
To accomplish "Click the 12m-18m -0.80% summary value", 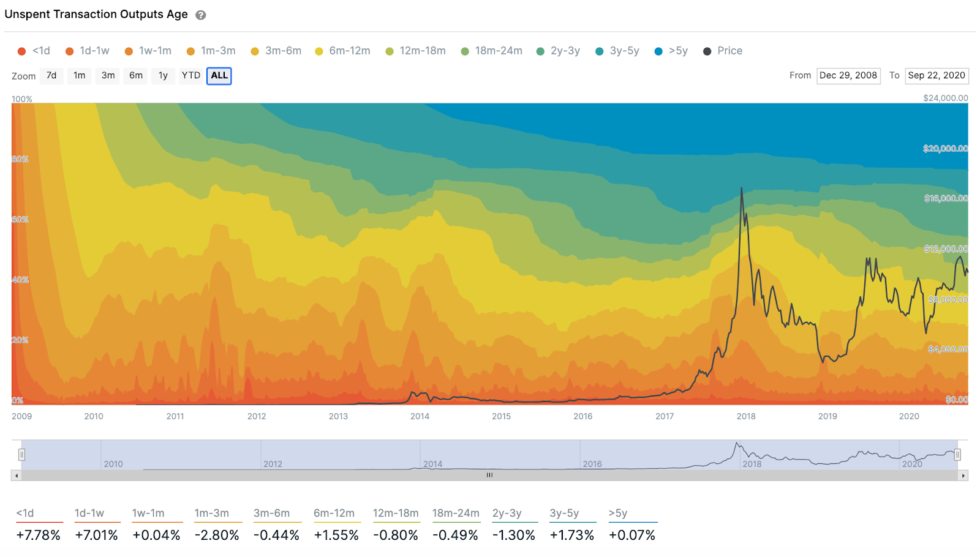I will 396,536.
